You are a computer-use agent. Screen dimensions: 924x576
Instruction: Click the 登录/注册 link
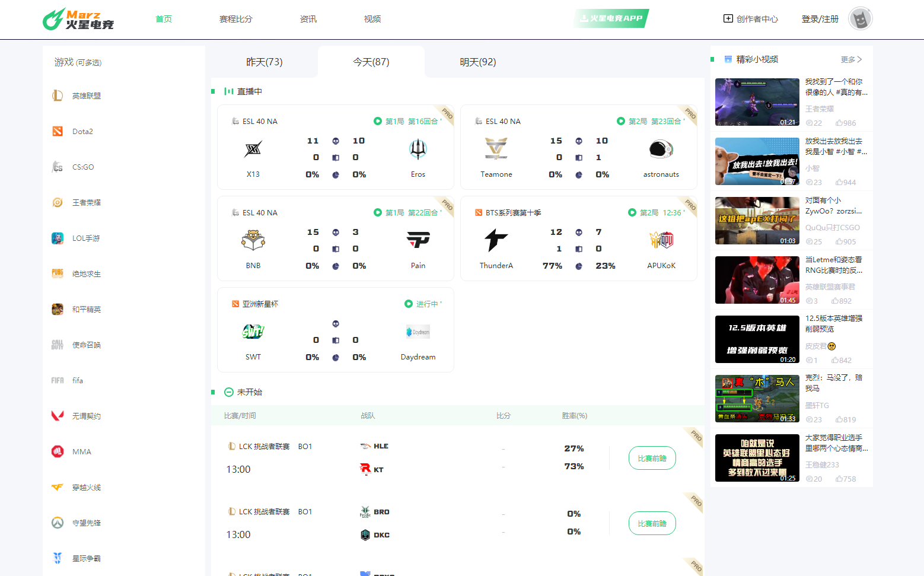tap(819, 18)
